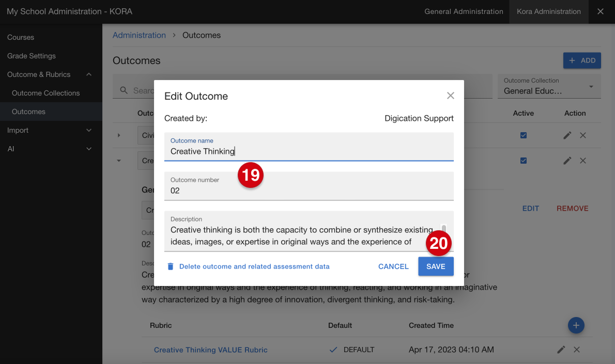Switch to Kora Administration tab

[549, 11]
